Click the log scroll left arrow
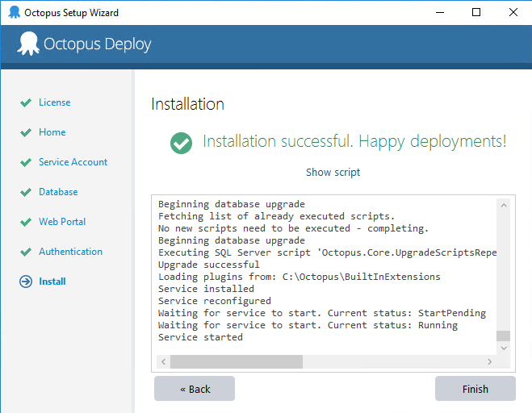Viewport: 532px width, 413px height. click(x=164, y=361)
